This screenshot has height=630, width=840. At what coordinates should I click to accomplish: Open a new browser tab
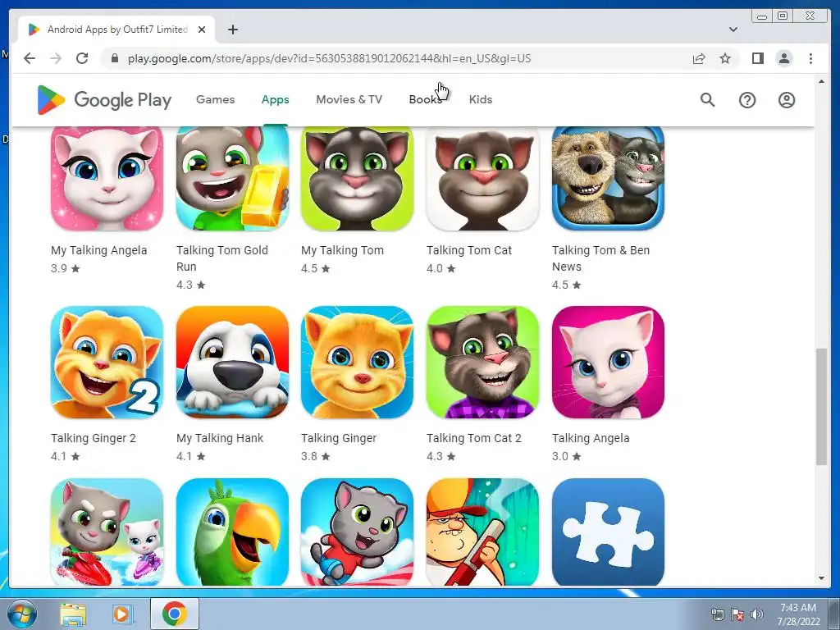point(232,30)
